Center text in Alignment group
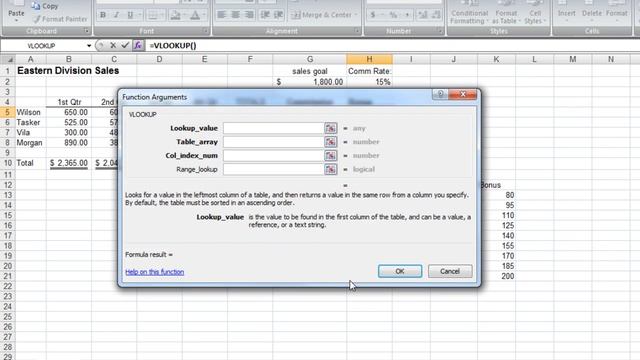This screenshot has width=640, height=360. (x=236, y=15)
